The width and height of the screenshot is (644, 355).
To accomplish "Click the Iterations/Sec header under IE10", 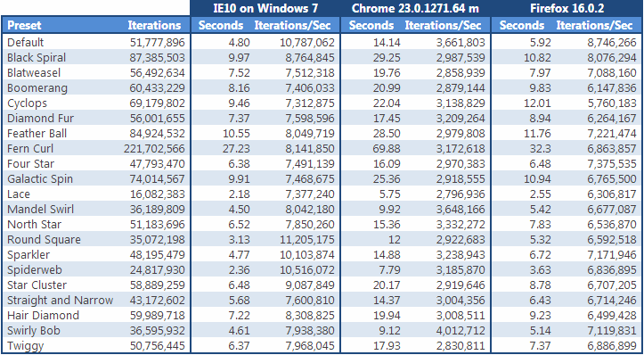I will pyautogui.click(x=293, y=26).
